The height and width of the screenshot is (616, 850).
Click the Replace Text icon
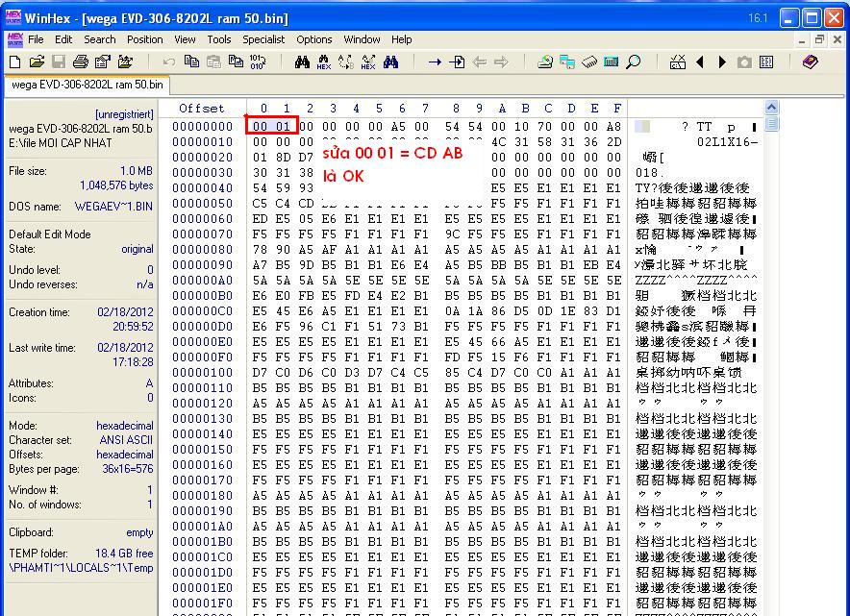[346, 62]
